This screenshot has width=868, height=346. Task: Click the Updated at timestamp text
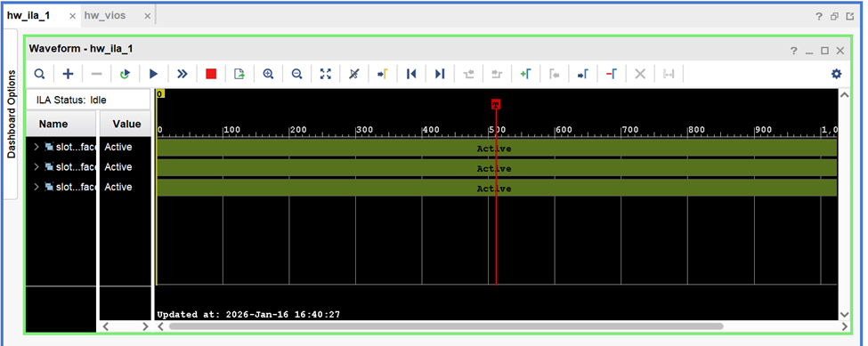coord(248,315)
